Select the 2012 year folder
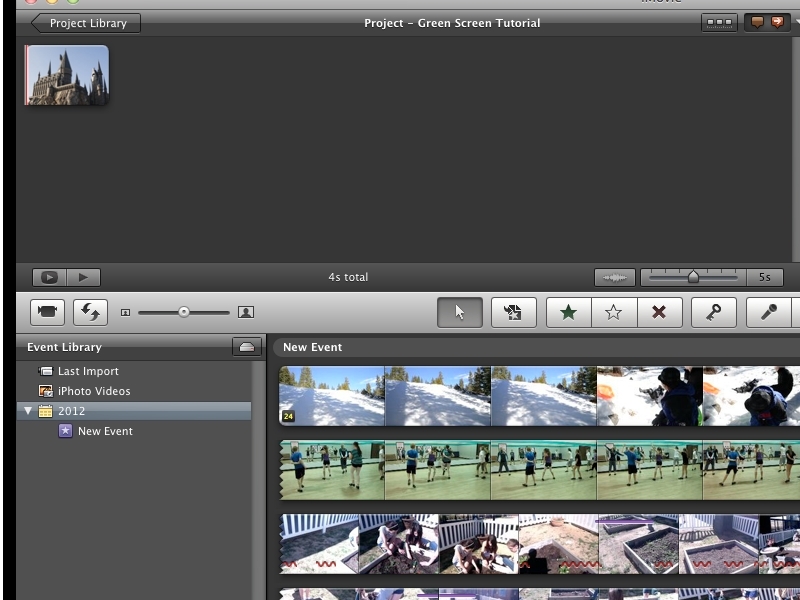Image resolution: width=800 pixels, height=600 pixels. pyautogui.click(x=134, y=411)
